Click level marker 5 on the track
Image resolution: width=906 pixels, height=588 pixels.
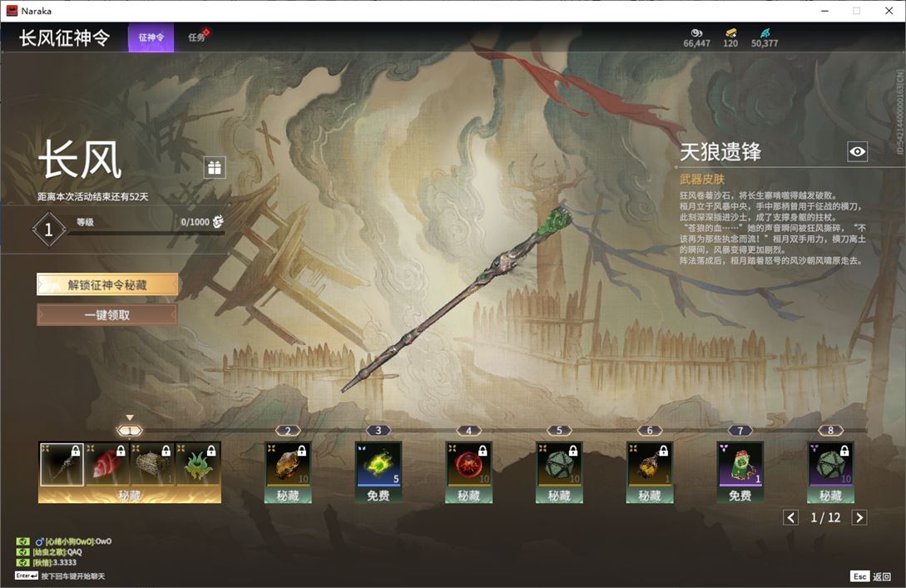559,430
